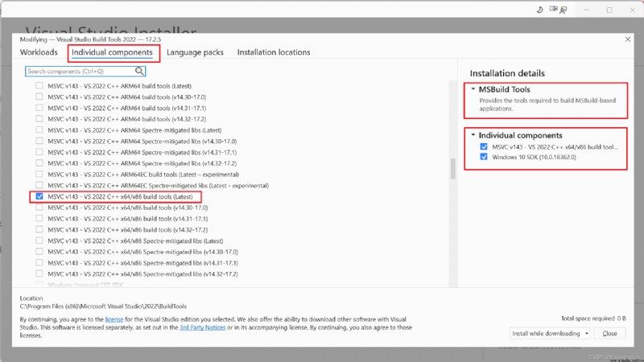The height and width of the screenshot is (362, 644).
Task: Click the components list scrollbar thumb
Action: [452, 169]
